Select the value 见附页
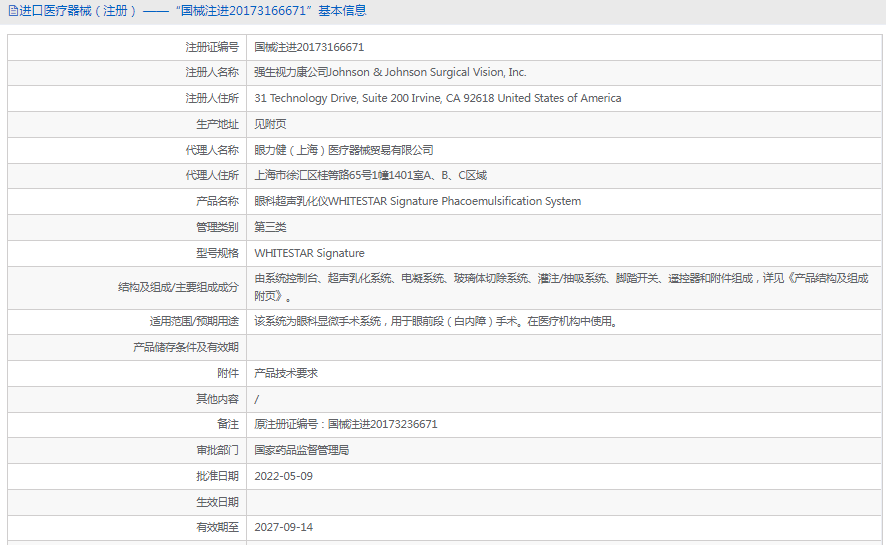886x545 pixels. [270, 124]
